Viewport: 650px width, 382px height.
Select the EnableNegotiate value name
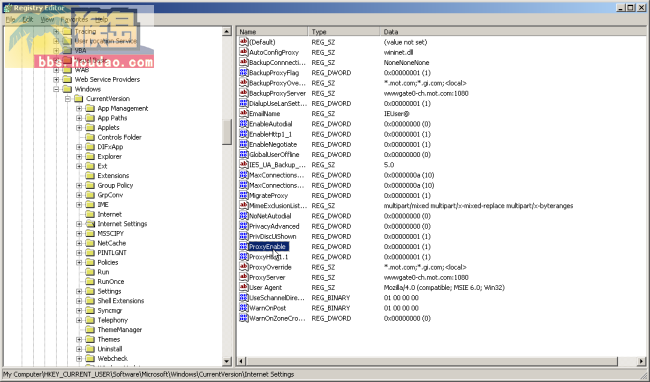click(273, 144)
